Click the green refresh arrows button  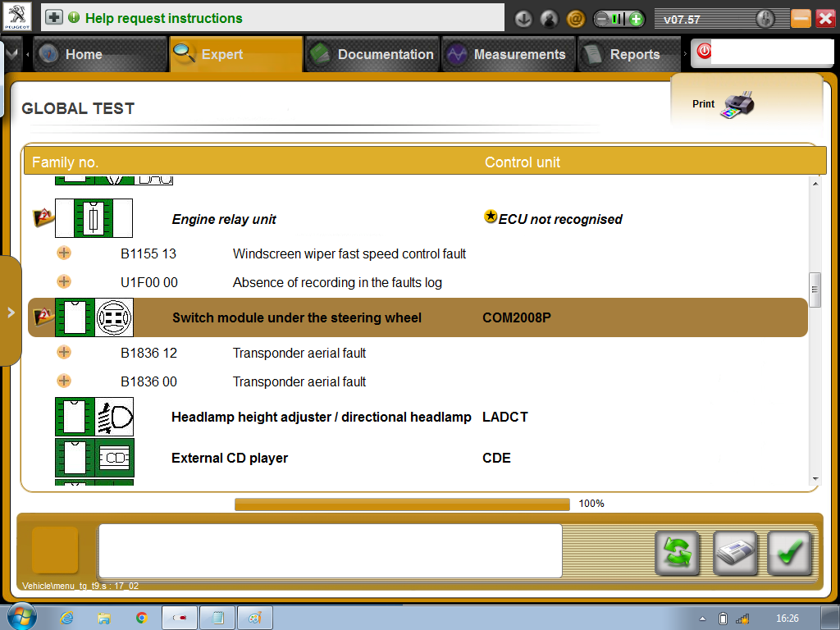pyautogui.click(x=677, y=553)
